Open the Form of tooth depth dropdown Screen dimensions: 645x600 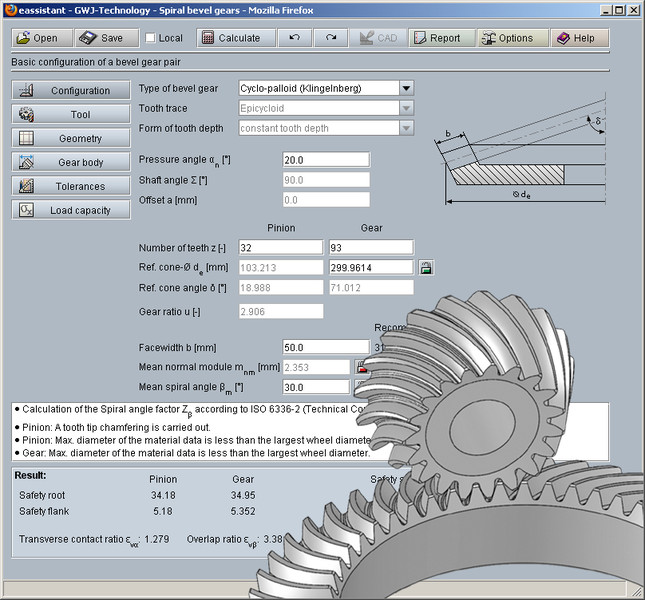[x=406, y=128]
